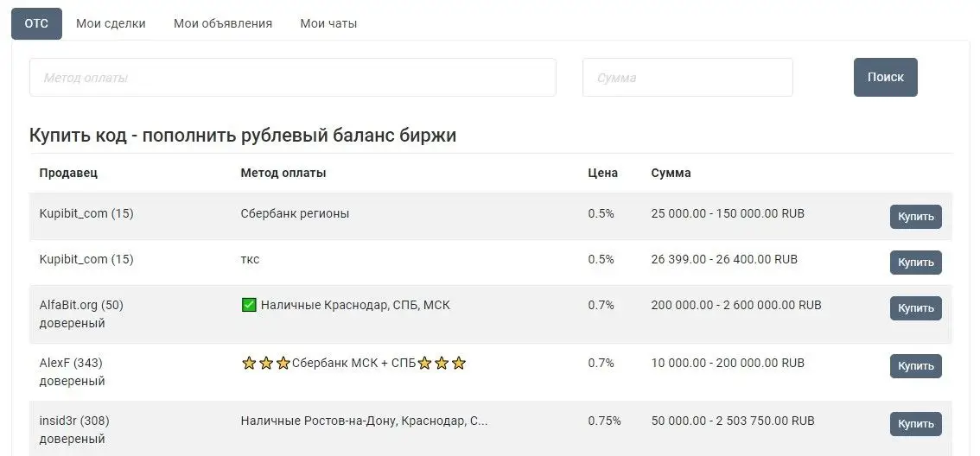Open Мои сделки tab
The width and height of the screenshot is (980, 456).
pyautogui.click(x=111, y=23)
